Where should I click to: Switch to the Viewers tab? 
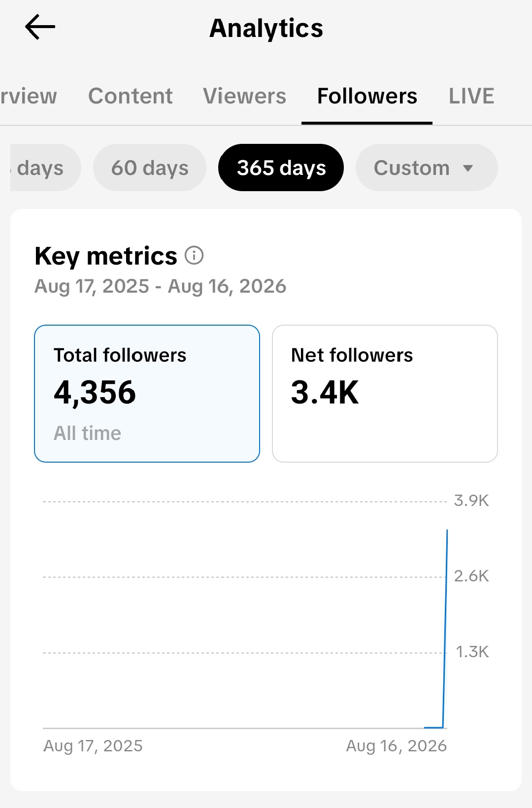[x=244, y=96]
